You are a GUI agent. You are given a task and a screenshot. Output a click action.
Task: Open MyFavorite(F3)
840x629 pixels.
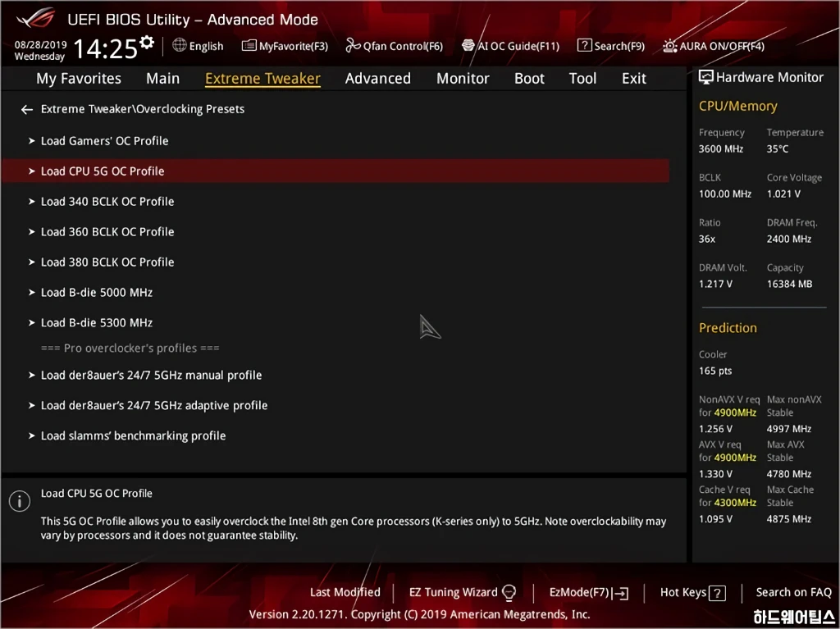[285, 46]
